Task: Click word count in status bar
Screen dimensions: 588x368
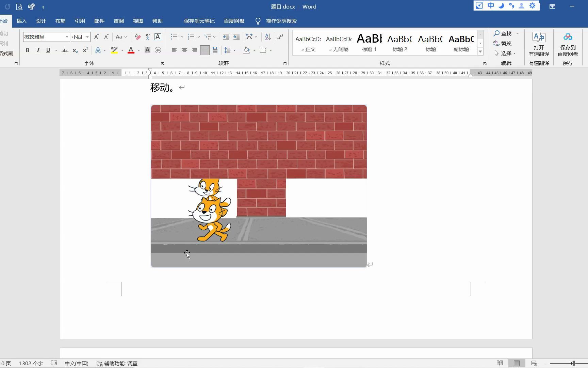Action: [x=31, y=363]
